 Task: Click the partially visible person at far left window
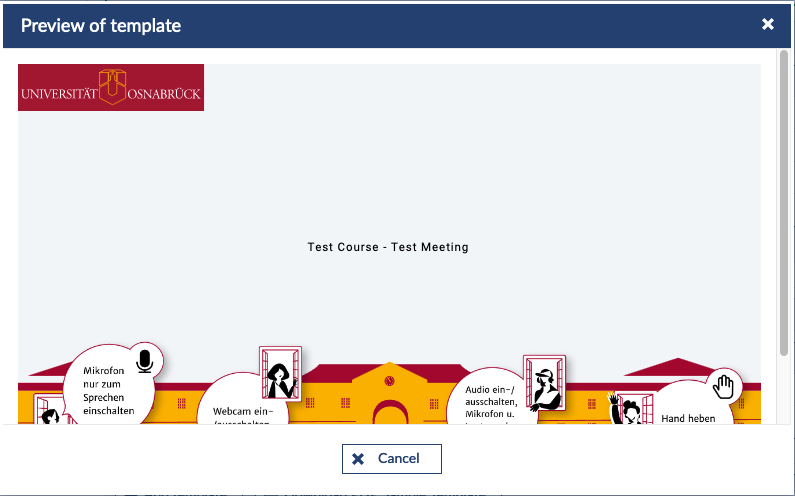click(46, 412)
